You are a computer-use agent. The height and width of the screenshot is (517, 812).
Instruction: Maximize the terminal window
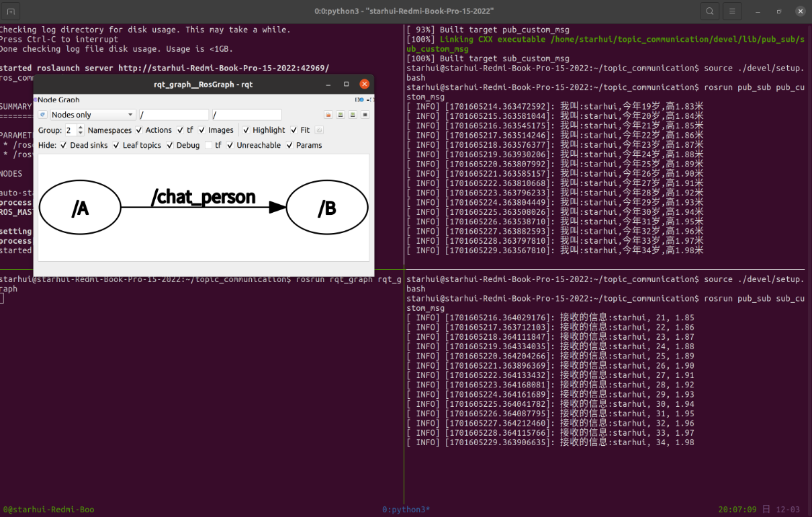coord(779,11)
